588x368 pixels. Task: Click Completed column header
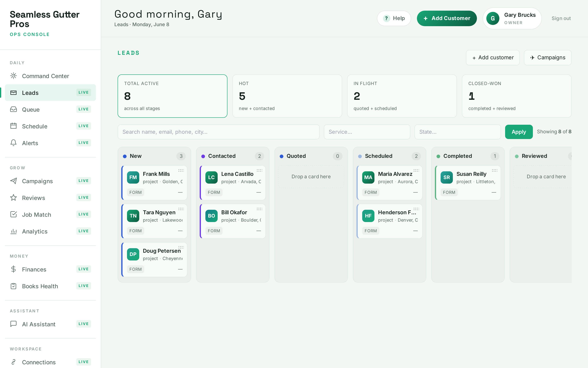point(468,156)
